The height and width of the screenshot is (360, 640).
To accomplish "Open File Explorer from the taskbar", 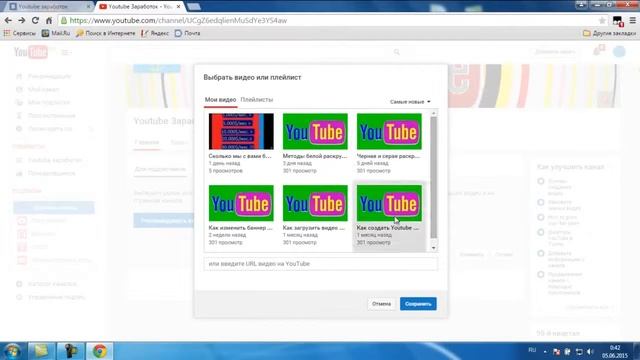I will coord(40,351).
